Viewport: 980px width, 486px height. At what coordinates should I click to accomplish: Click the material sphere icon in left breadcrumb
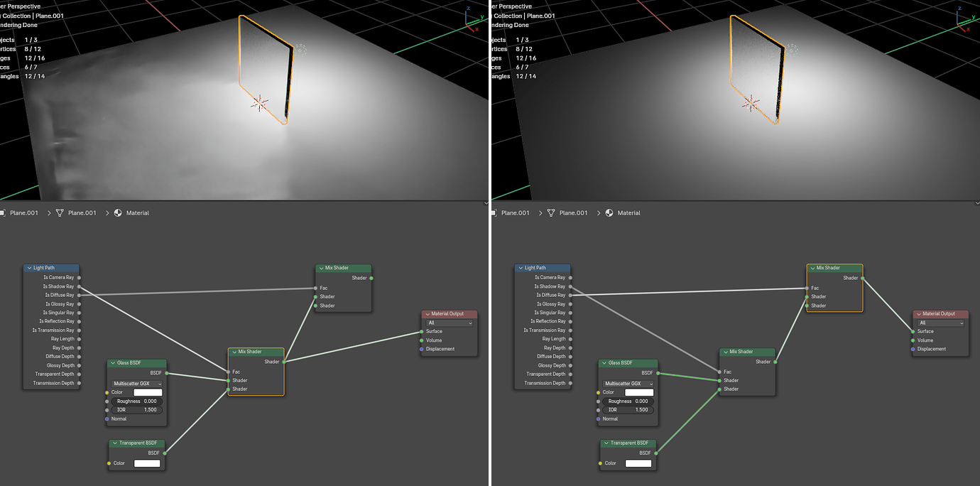[x=118, y=212]
